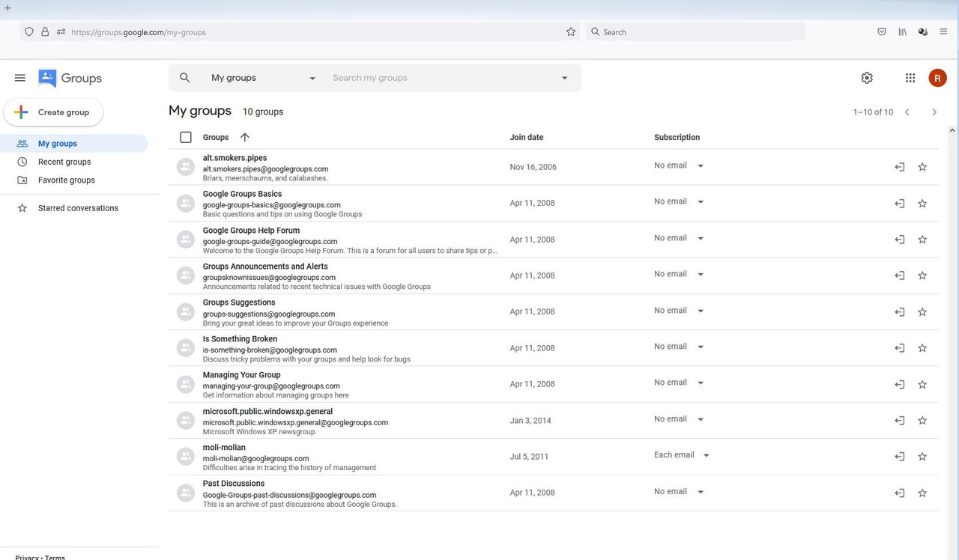Click the search magnifier in groups bar
The width and height of the screenshot is (959, 560).
pos(185,78)
